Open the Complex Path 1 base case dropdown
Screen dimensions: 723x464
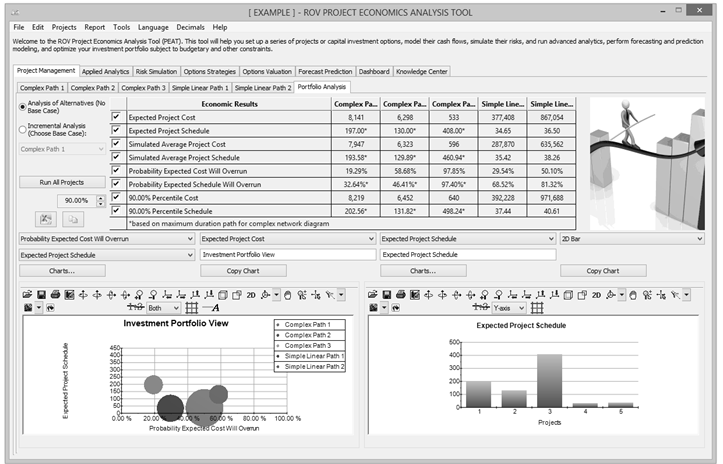[62, 149]
